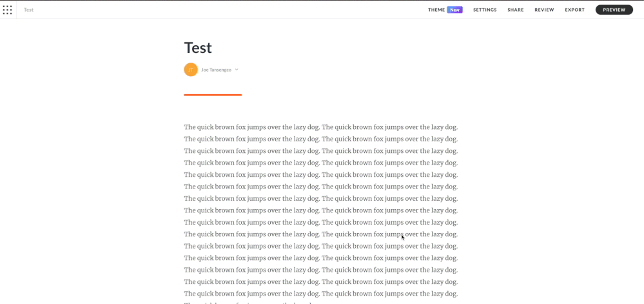
Task: Open the REVIEW menu
Action: point(544,10)
